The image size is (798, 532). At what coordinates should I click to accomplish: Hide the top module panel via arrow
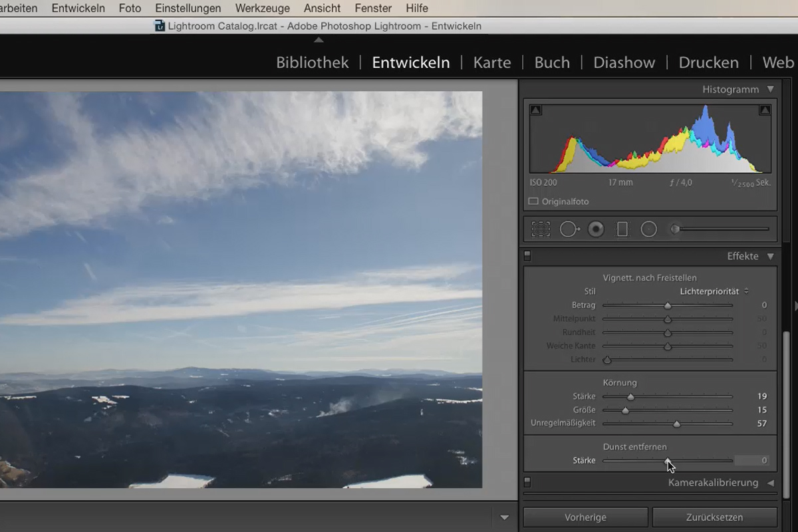click(319, 40)
